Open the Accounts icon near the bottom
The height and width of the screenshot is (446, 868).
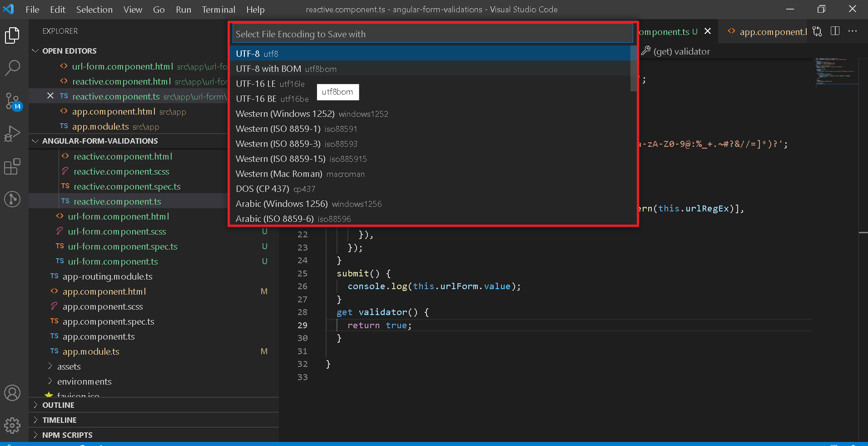[12, 393]
